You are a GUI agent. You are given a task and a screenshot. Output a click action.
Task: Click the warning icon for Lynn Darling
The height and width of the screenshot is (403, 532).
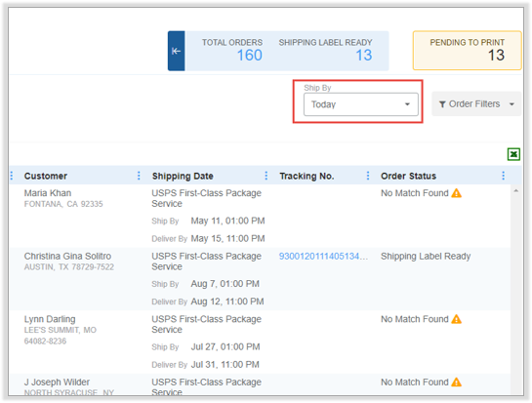click(456, 319)
